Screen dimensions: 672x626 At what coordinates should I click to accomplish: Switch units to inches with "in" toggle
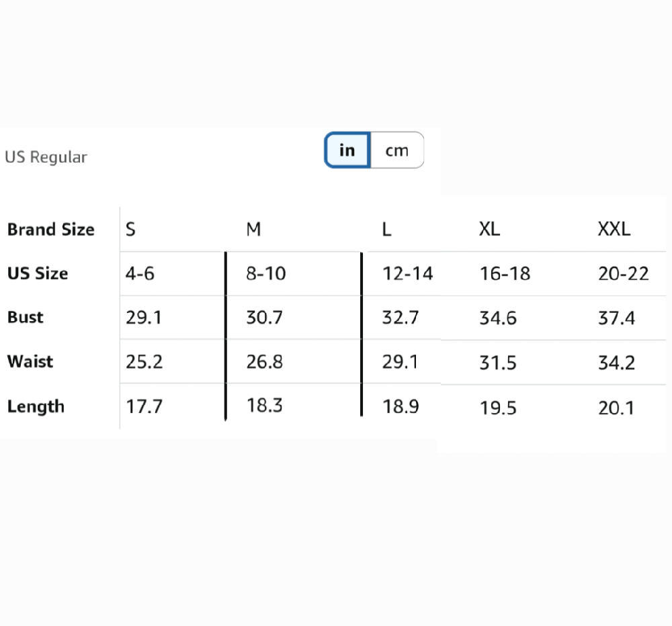pos(347,150)
